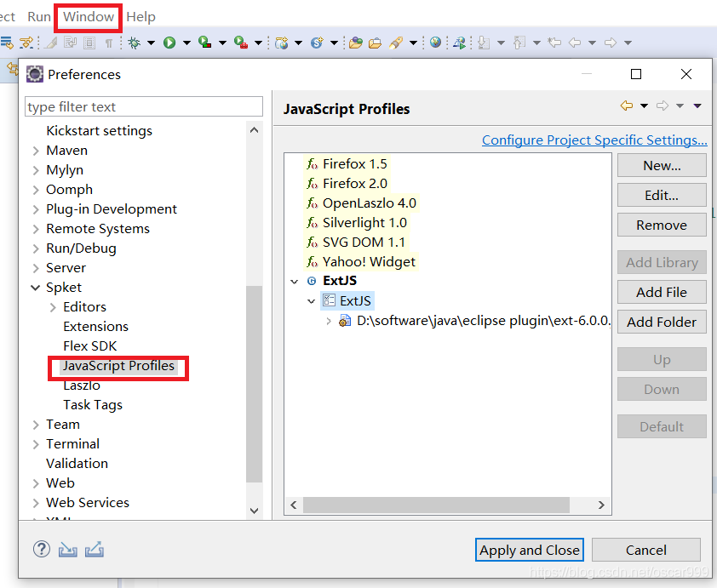Select JavaScript Profiles preference page
717x588 pixels.
[x=118, y=366]
